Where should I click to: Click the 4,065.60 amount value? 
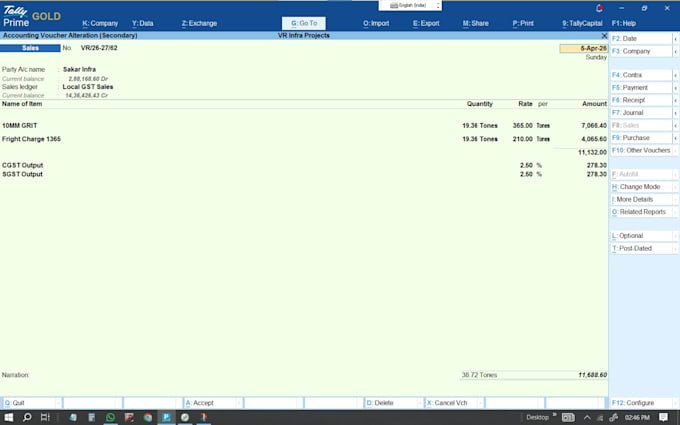pos(594,139)
